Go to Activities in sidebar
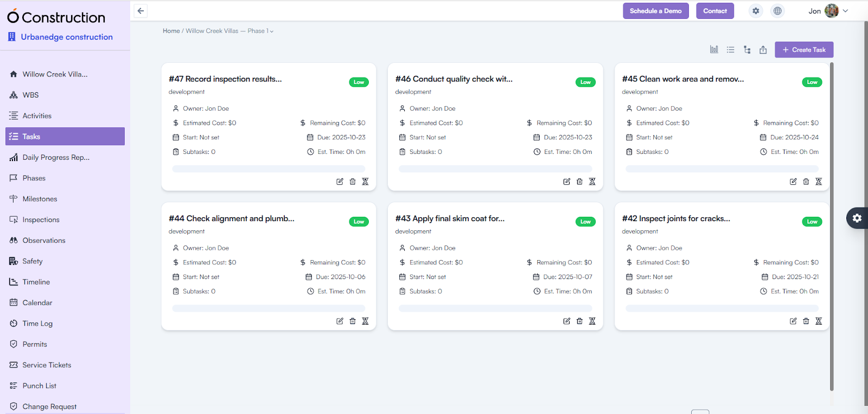The width and height of the screenshot is (868, 414). [x=65, y=116]
